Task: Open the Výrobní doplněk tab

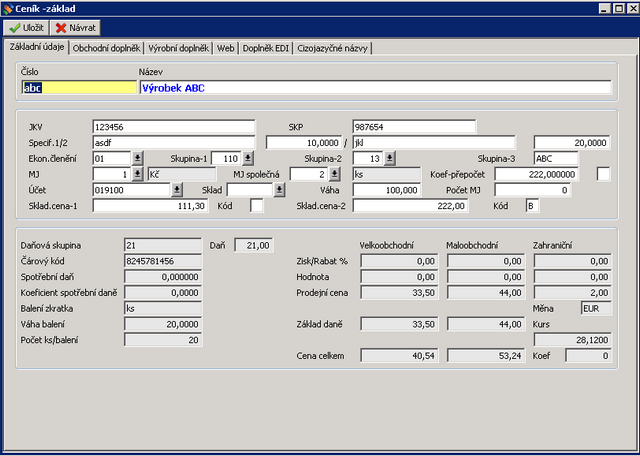Action: [x=178, y=47]
